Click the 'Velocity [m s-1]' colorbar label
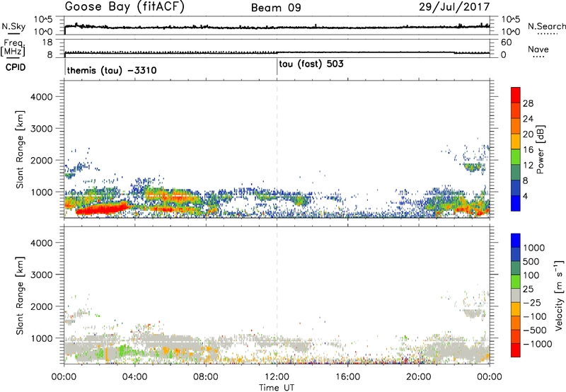Viewport: 566px width, 392px height. 559,295
